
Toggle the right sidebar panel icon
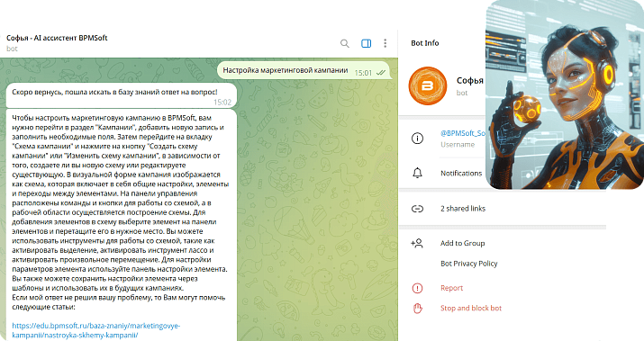pyautogui.click(x=366, y=43)
